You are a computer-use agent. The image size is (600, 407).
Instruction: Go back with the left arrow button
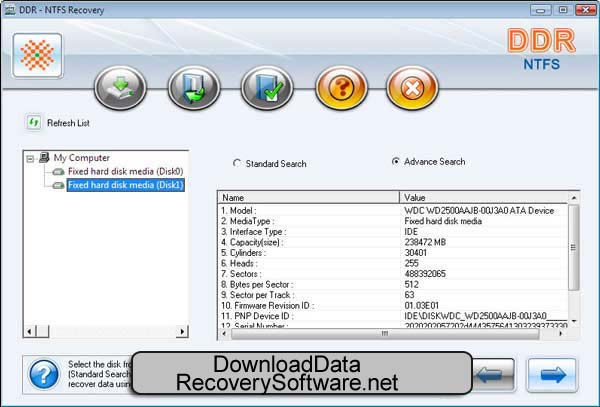494,375
